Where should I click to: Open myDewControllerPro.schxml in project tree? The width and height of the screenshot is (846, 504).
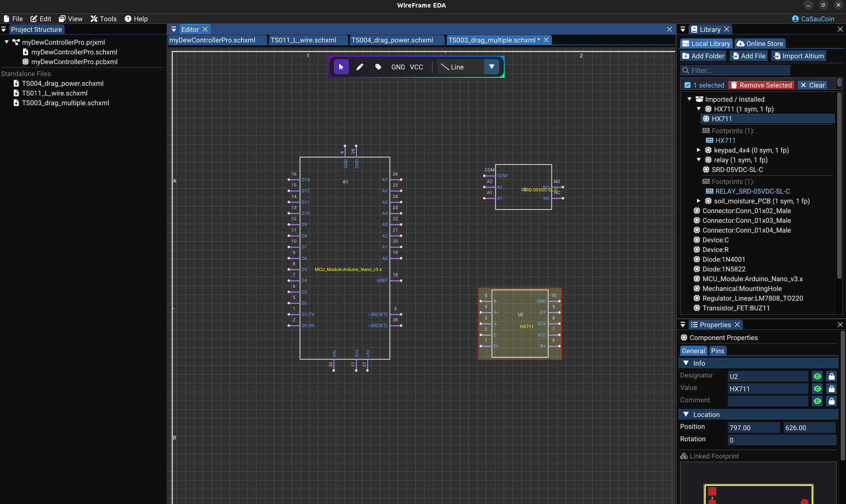[74, 52]
